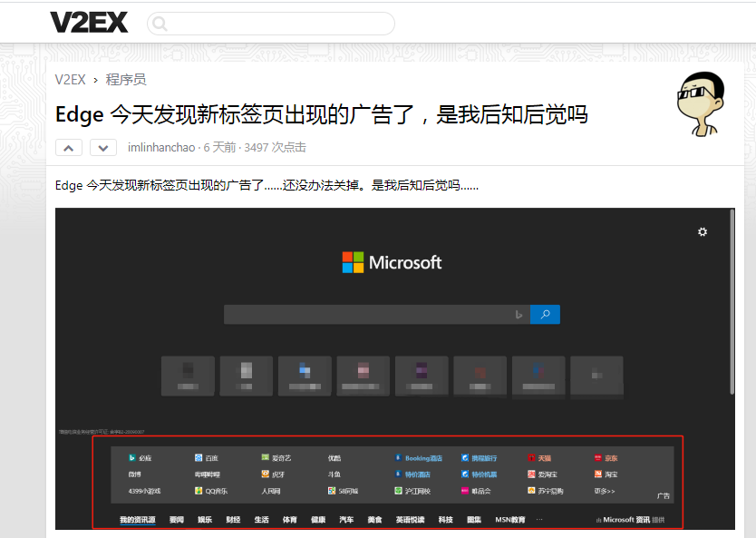Open the ··· more news categories menu
This screenshot has width=756, height=538.
tap(539, 520)
